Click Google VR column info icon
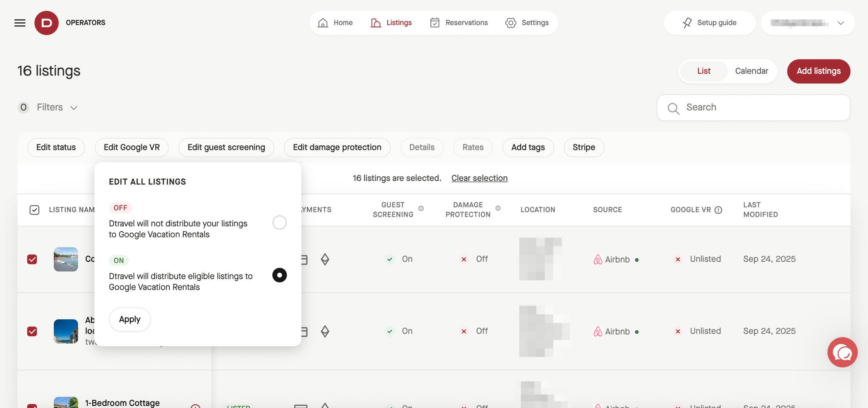 [718, 210]
